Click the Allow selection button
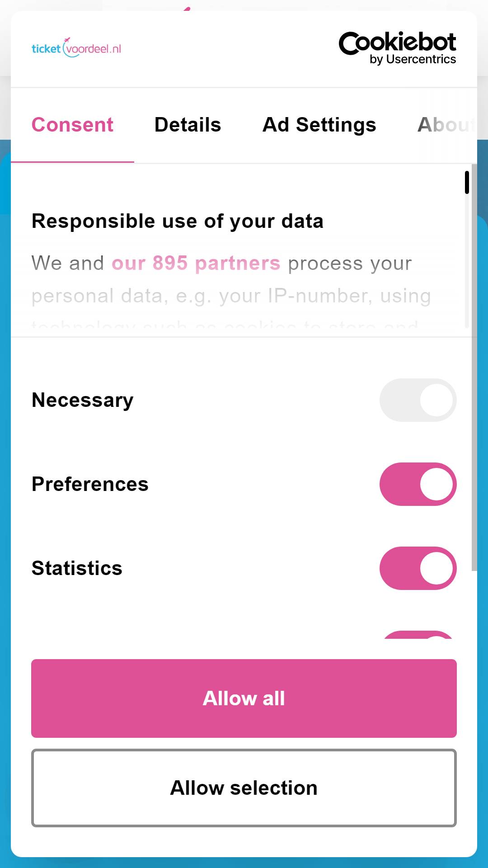 (x=244, y=788)
